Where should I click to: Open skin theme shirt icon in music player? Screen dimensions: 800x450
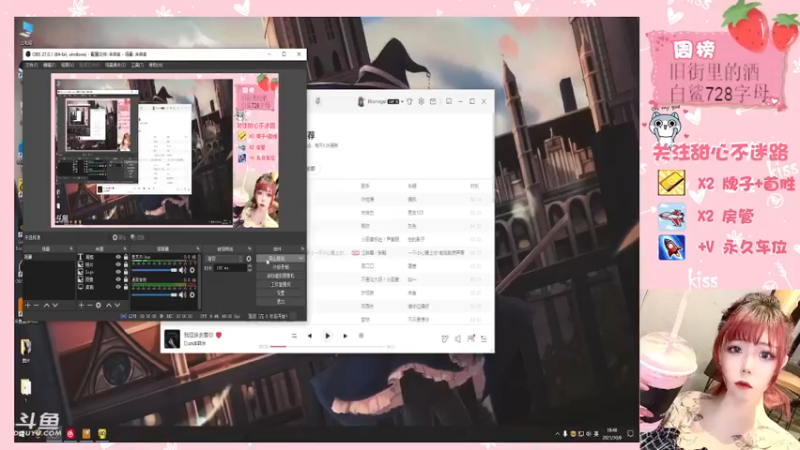click(x=409, y=101)
